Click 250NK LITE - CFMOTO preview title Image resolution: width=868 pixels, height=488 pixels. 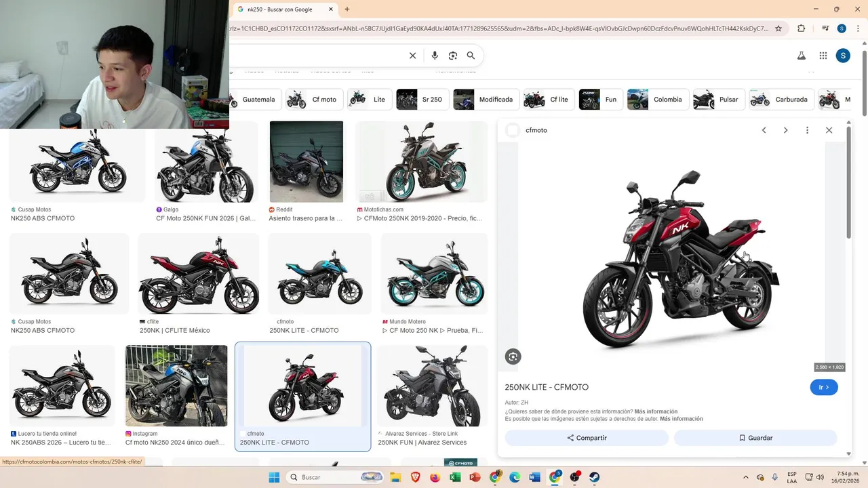547,387
